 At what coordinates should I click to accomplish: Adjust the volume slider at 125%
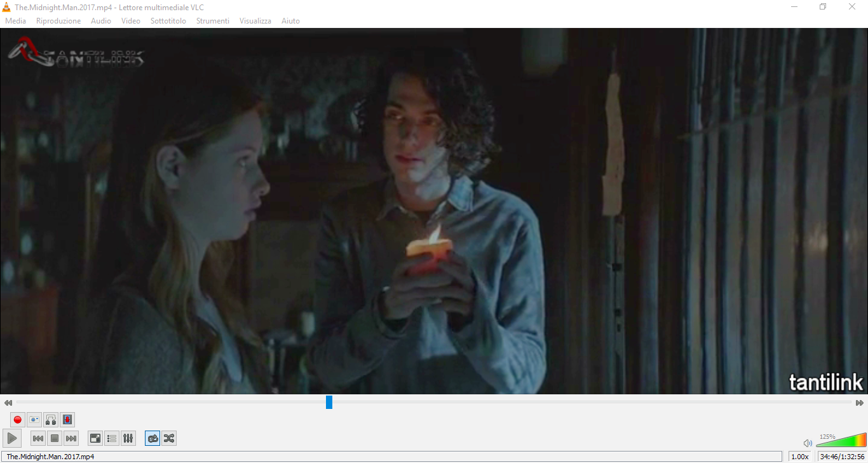pyautogui.click(x=841, y=440)
